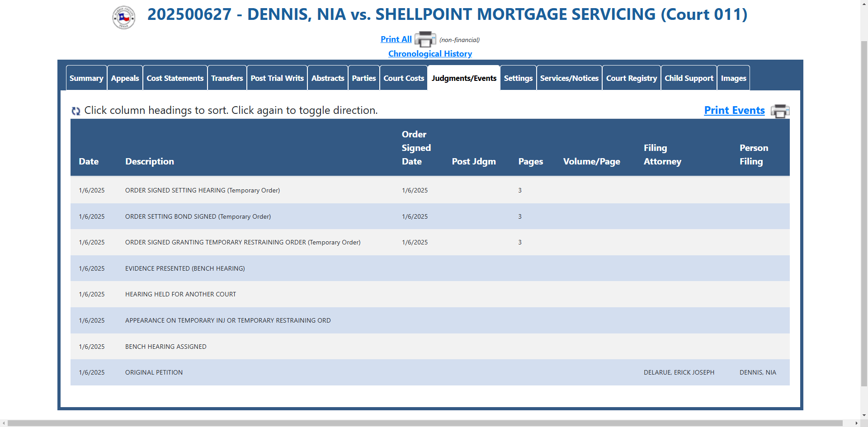
Task: Click the county seal logo icon
Action: tap(123, 18)
